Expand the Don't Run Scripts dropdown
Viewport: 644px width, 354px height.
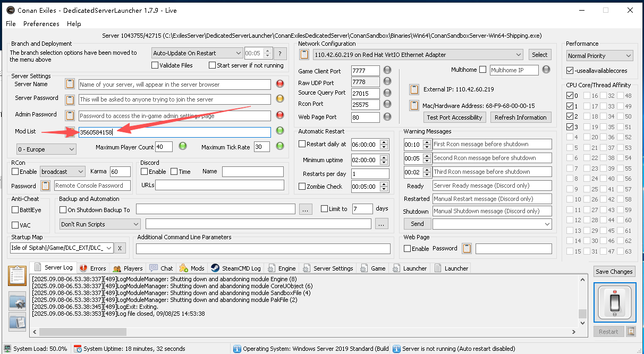tap(100, 224)
